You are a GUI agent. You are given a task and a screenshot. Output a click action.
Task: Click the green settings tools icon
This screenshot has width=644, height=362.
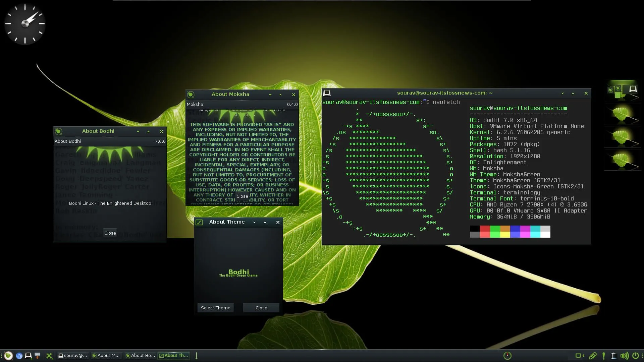49,356
